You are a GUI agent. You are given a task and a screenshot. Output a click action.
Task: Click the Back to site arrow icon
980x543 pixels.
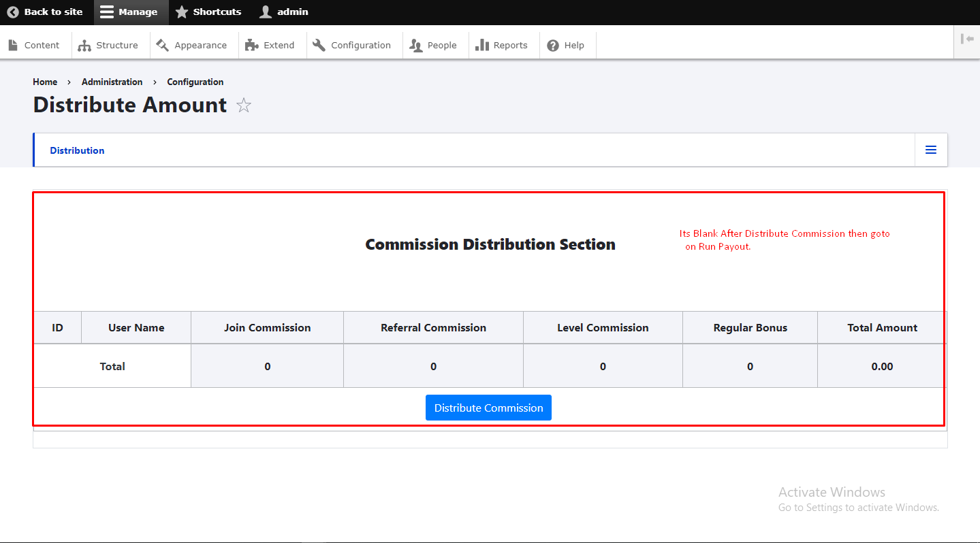[x=13, y=12]
